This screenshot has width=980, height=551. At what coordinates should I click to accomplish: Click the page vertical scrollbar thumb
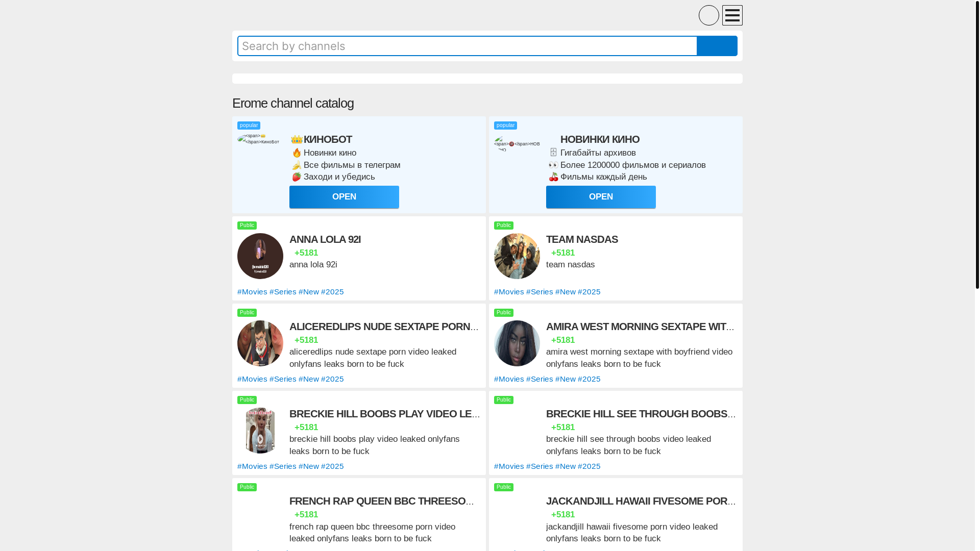click(977, 144)
